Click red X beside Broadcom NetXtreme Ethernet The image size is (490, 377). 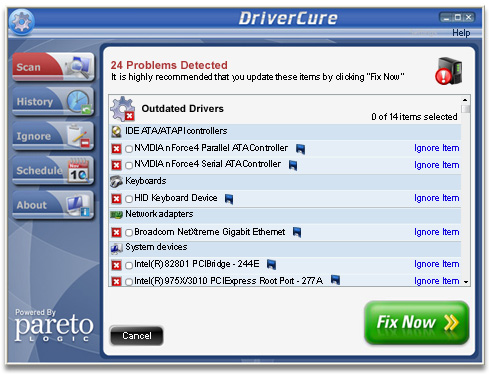click(116, 232)
